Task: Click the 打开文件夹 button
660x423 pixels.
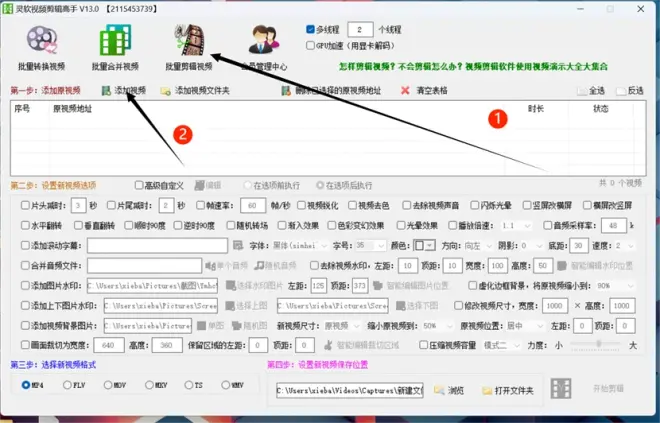Action: tap(509, 389)
